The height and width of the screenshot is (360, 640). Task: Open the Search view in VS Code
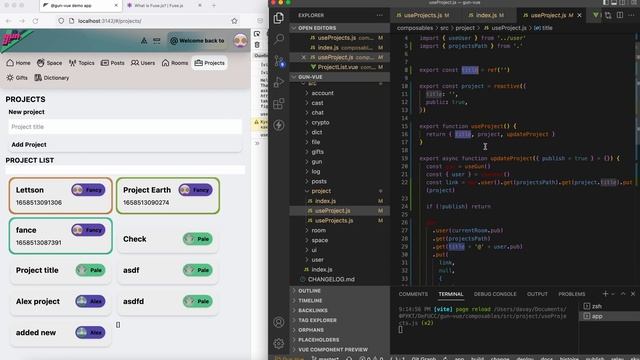pos(279,39)
